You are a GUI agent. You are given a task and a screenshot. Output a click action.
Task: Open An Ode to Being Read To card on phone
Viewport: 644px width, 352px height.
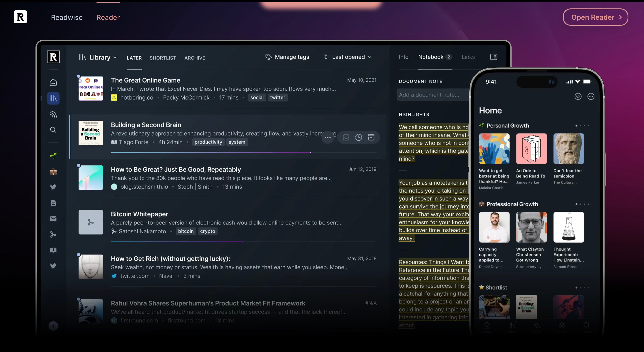[x=531, y=159]
